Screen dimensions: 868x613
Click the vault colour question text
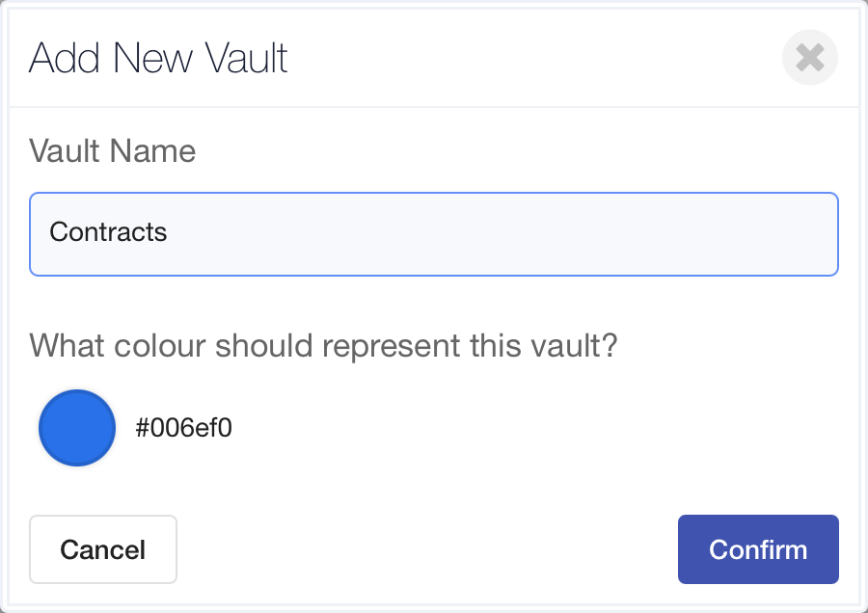click(323, 345)
